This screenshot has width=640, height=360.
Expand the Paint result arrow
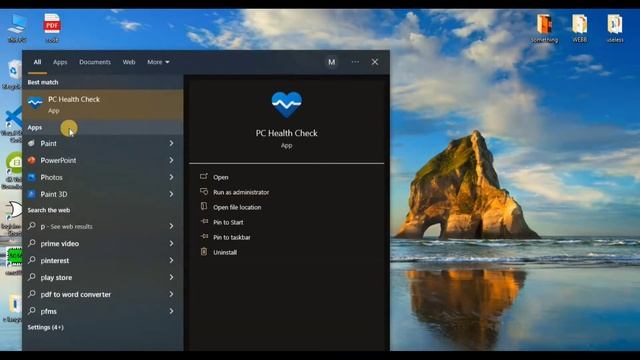pyautogui.click(x=171, y=143)
